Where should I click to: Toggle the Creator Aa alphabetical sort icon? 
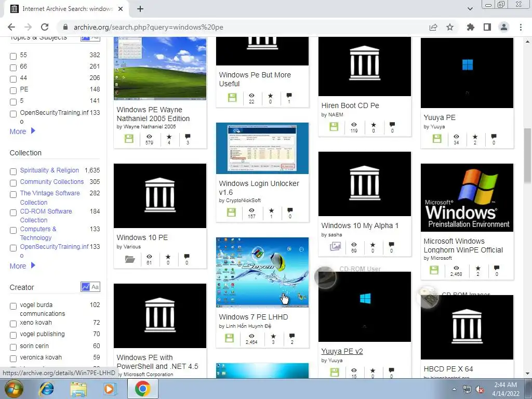(x=95, y=287)
